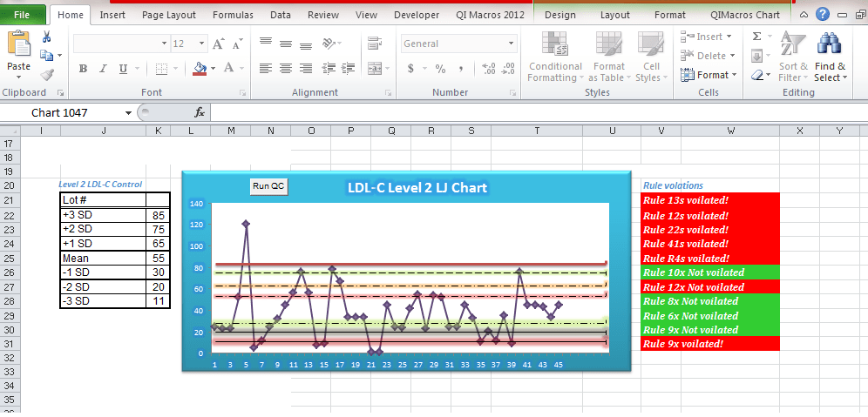Open Find & Select binoculars menu
The image size is (868, 417).
(831, 57)
